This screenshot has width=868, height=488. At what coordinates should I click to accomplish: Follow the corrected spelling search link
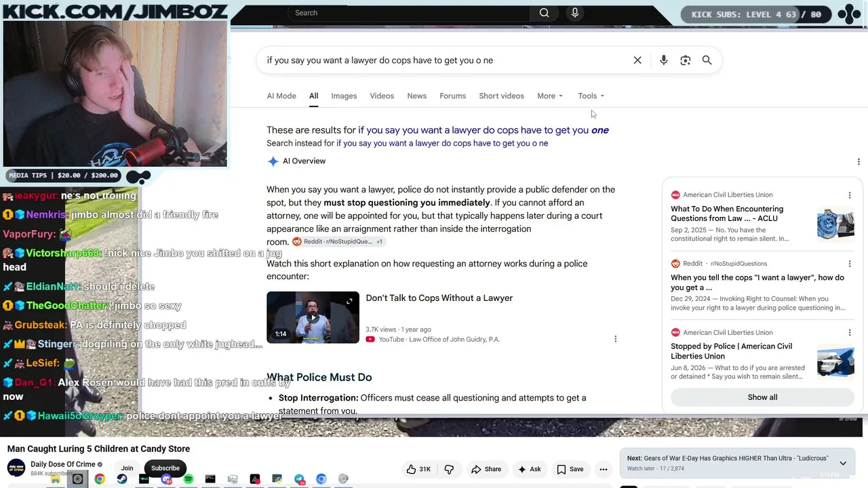coord(484,130)
